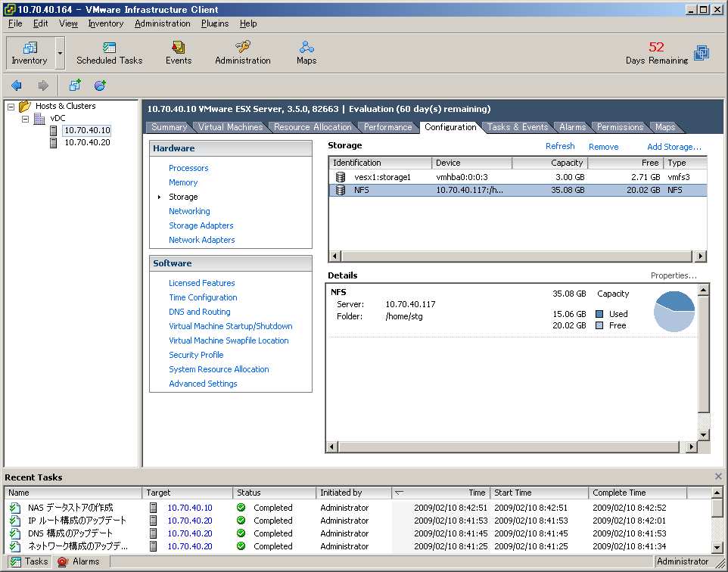Switch to the Alarms tab

(x=572, y=127)
